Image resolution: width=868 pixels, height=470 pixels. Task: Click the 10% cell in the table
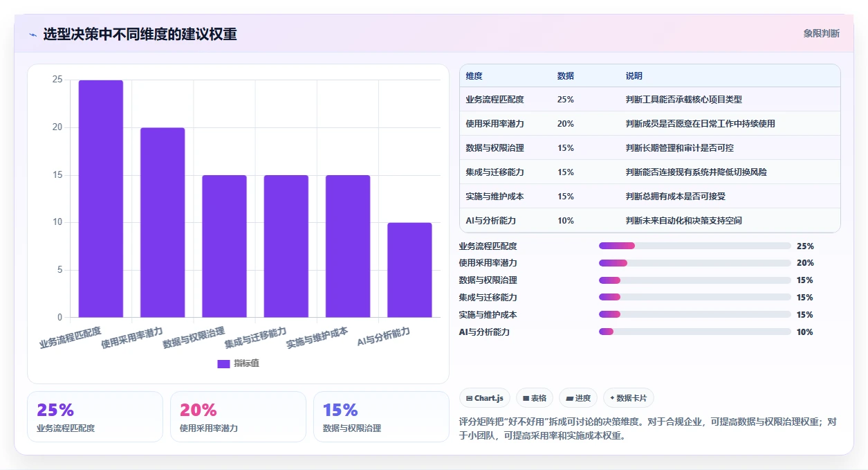pyautogui.click(x=565, y=221)
